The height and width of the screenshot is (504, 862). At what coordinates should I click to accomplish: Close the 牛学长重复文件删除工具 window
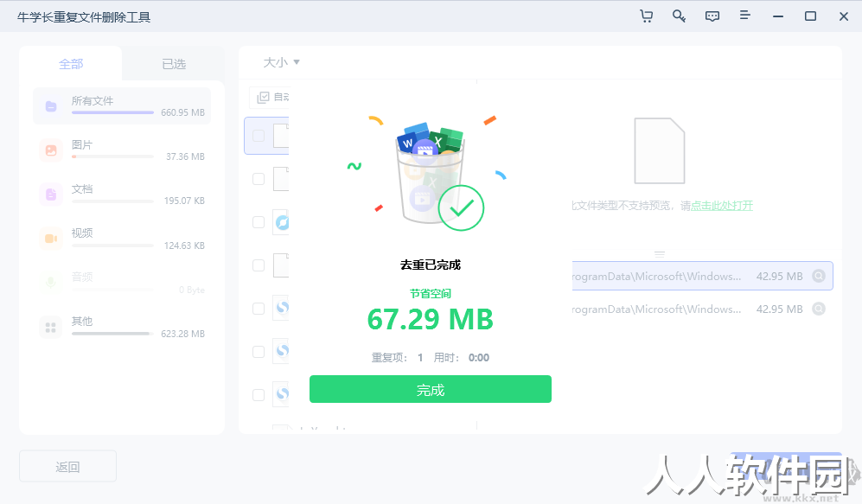click(x=844, y=16)
